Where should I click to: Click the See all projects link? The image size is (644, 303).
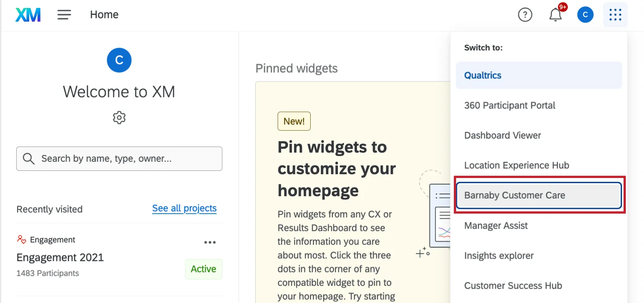tap(184, 208)
